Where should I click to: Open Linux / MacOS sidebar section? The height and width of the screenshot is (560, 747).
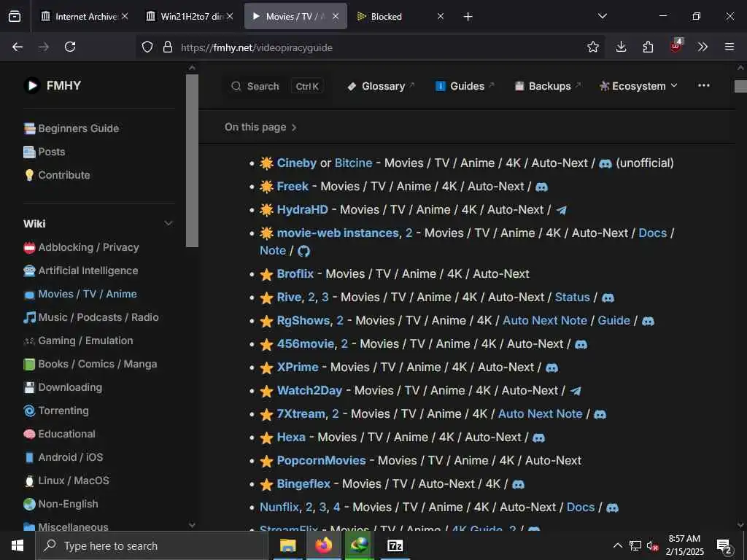pyautogui.click(x=66, y=481)
